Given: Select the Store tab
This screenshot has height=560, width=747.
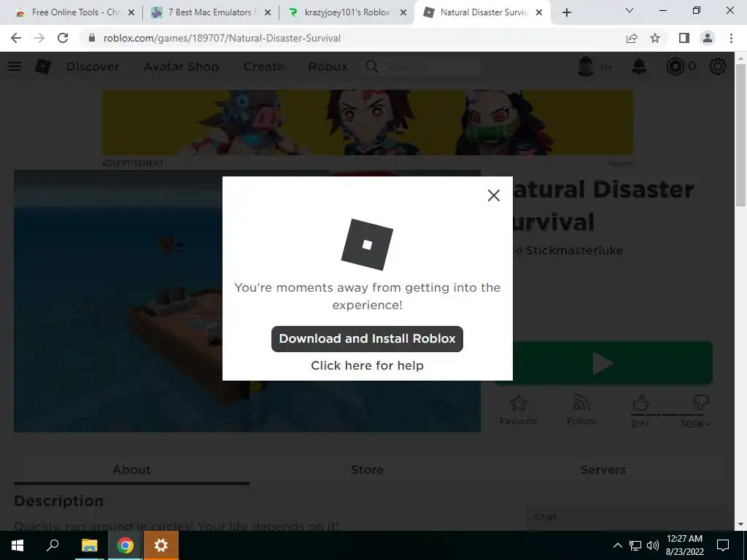Looking at the screenshot, I should (x=368, y=470).
